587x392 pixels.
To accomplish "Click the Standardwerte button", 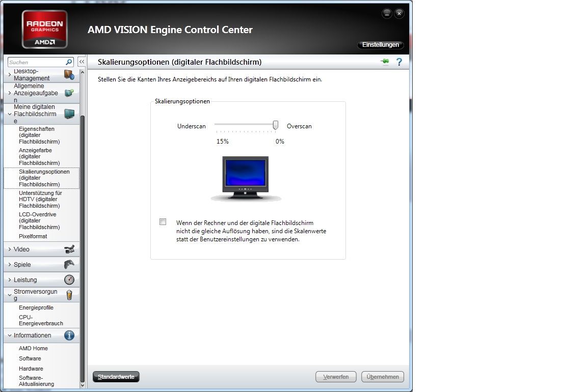I will [116, 377].
